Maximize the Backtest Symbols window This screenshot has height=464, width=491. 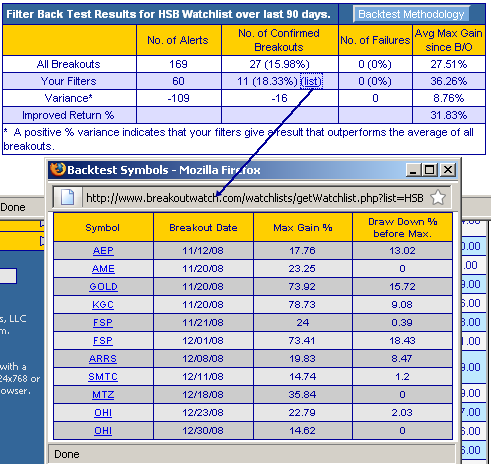430,170
